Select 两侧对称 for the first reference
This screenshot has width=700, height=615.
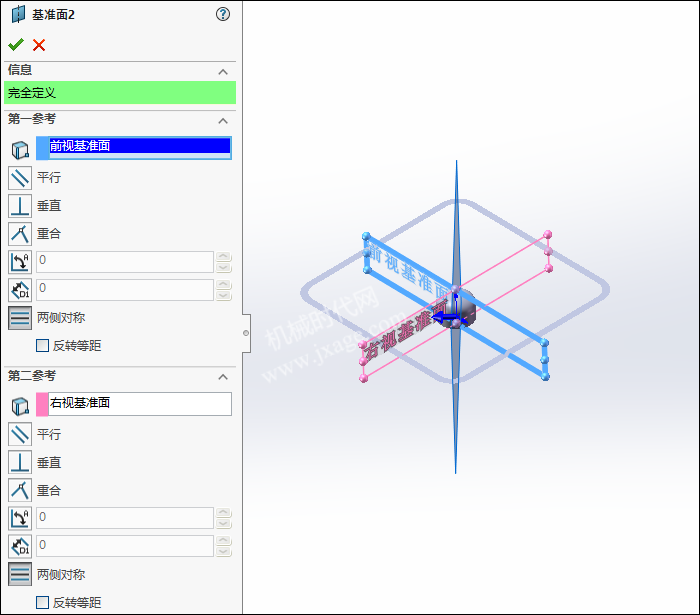[x=20, y=318]
